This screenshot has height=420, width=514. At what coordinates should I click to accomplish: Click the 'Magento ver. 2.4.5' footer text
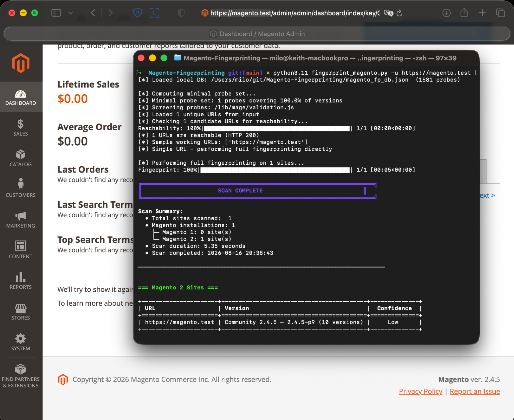[x=469, y=379]
